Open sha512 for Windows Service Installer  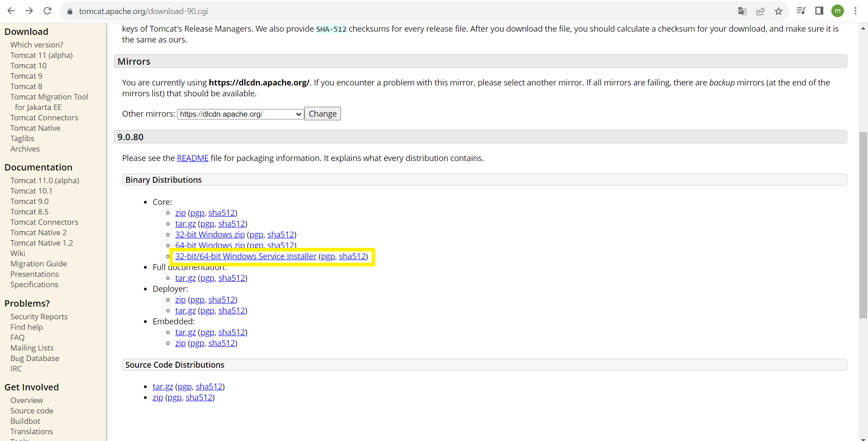(352, 256)
